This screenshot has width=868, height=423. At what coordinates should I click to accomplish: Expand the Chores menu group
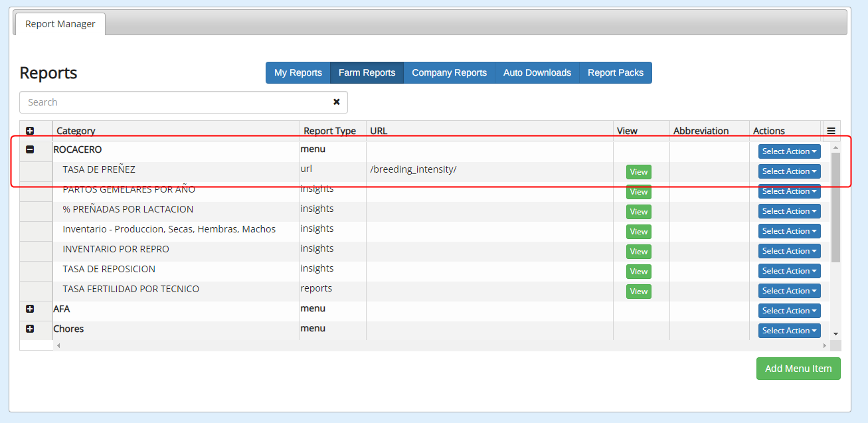click(30, 329)
